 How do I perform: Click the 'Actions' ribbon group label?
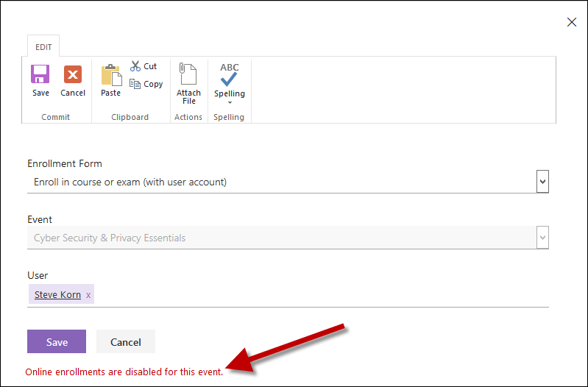point(188,117)
